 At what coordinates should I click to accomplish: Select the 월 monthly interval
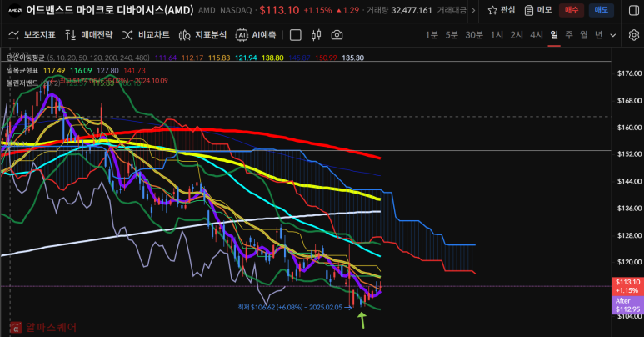[x=584, y=35]
